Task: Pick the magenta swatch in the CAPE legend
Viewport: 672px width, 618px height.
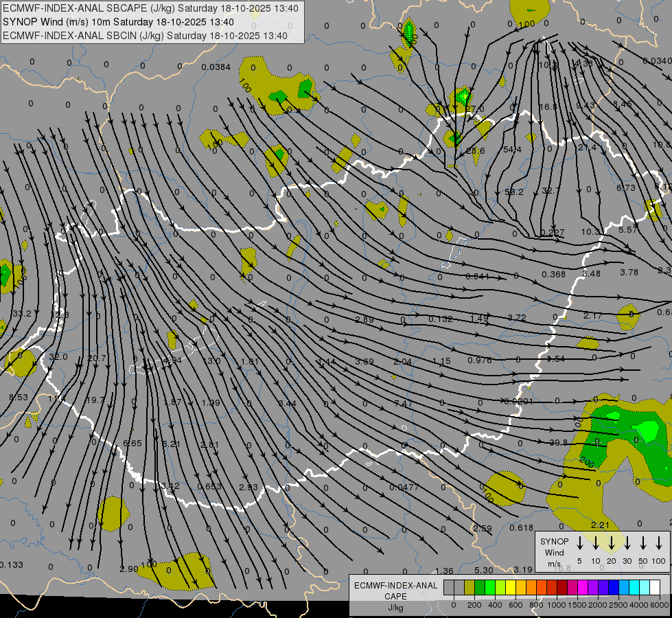Action: pyautogui.click(x=583, y=588)
